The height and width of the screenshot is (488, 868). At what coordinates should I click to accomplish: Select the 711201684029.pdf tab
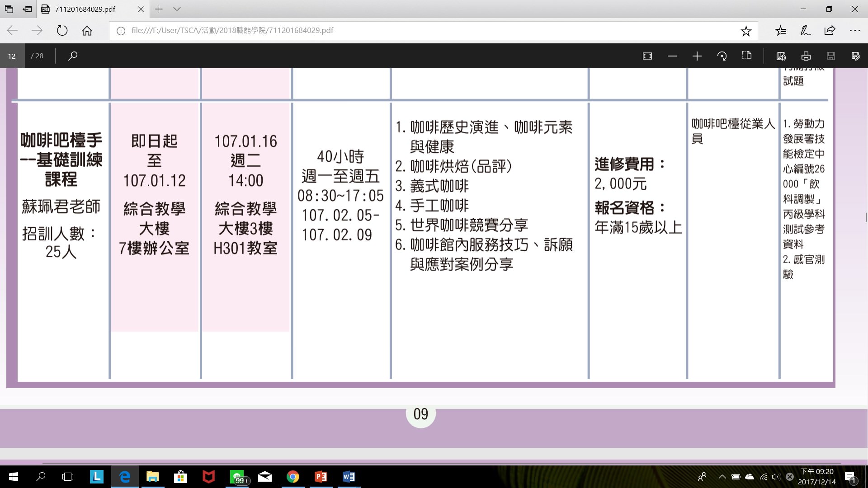point(85,9)
